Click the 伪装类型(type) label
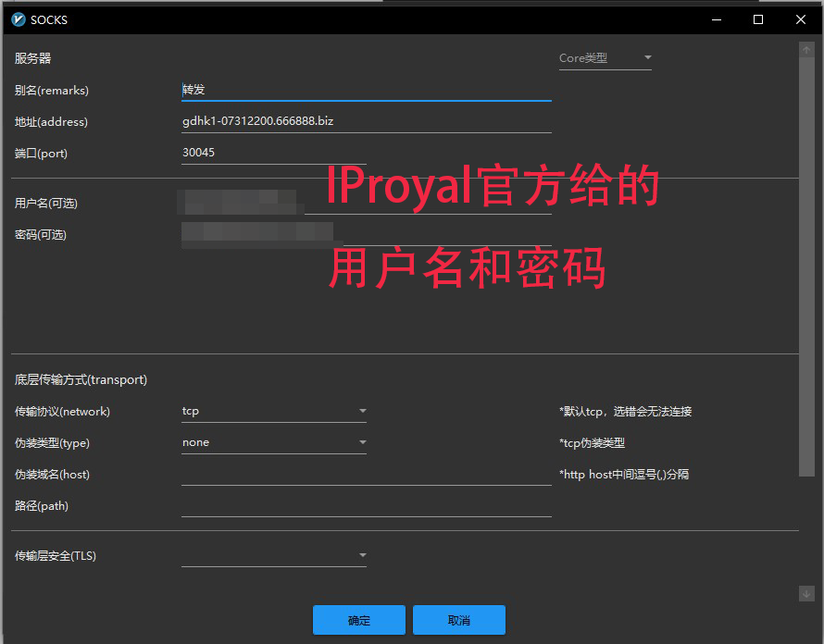824x644 pixels. click(52, 443)
